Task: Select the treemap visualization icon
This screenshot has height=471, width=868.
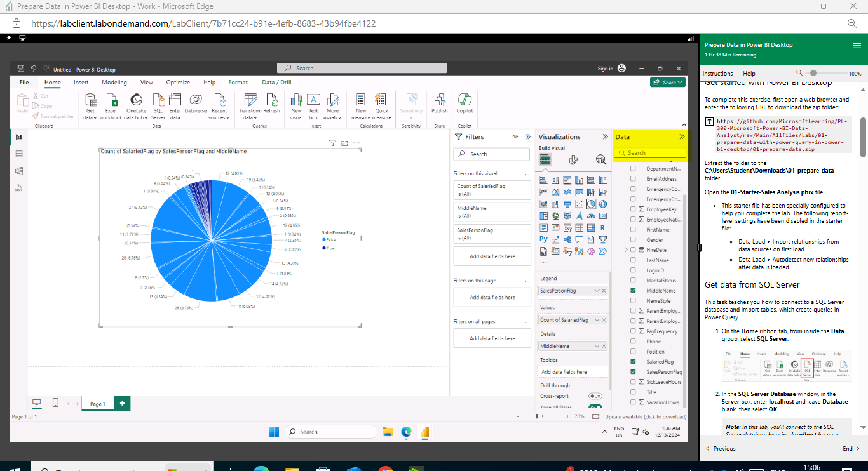Action: click(x=543, y=216)
